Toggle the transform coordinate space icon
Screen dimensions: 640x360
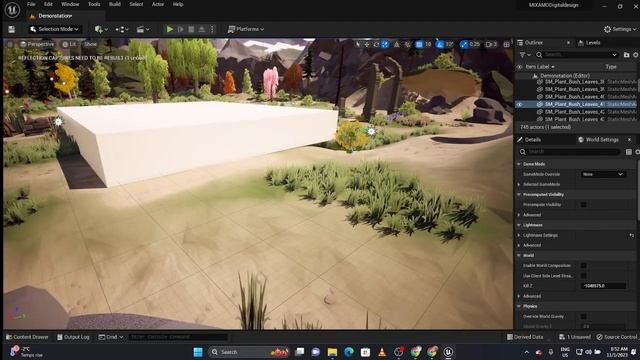[397, 44]
